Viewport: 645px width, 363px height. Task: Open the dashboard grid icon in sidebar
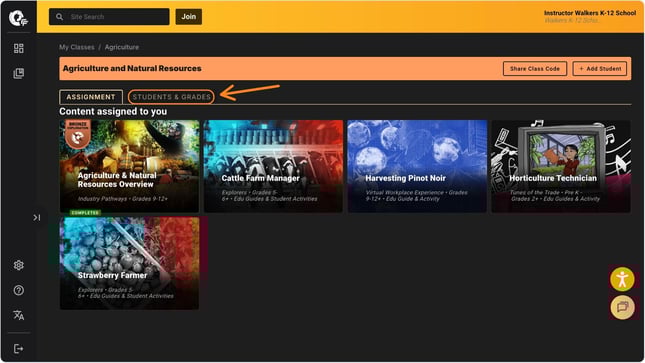[19, 49]
